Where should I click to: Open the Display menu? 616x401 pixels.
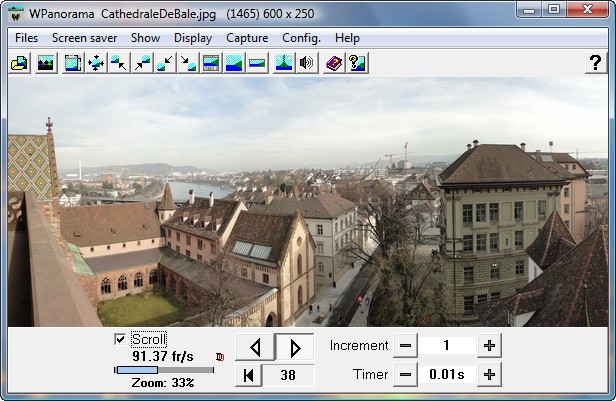tap(193, 38)
